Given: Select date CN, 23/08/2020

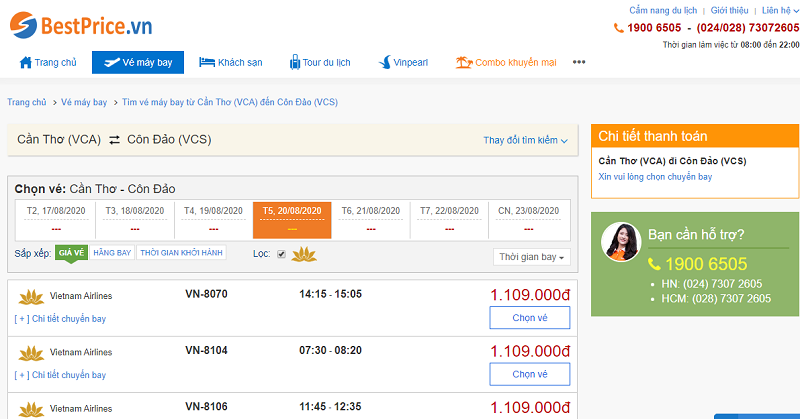Looking at the screenshot, I should [529, 220].
